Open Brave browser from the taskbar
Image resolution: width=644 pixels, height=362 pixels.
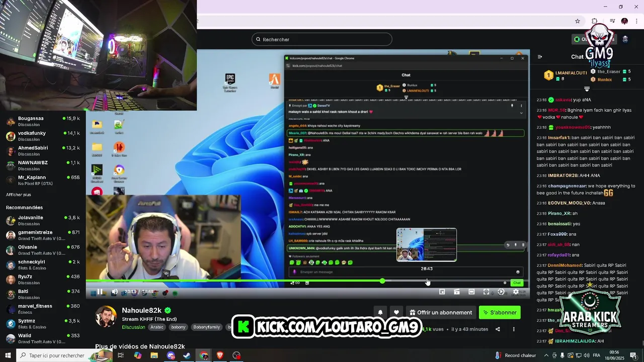pyautogui.click(x=220, y=355)
